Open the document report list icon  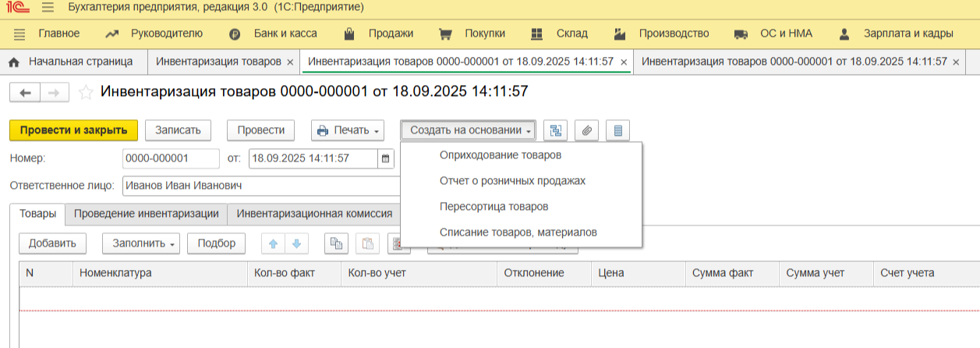point(617,130)
